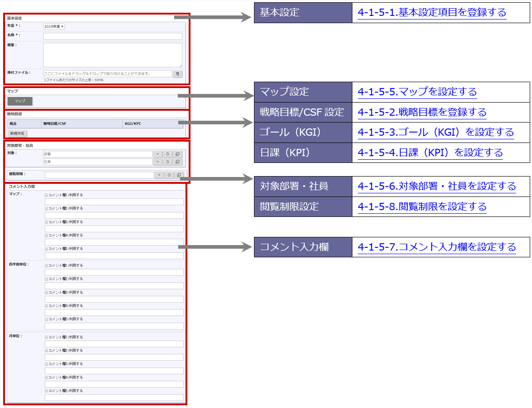
Task: Click the ゴール（KGI） label cell
Action: 303,133
